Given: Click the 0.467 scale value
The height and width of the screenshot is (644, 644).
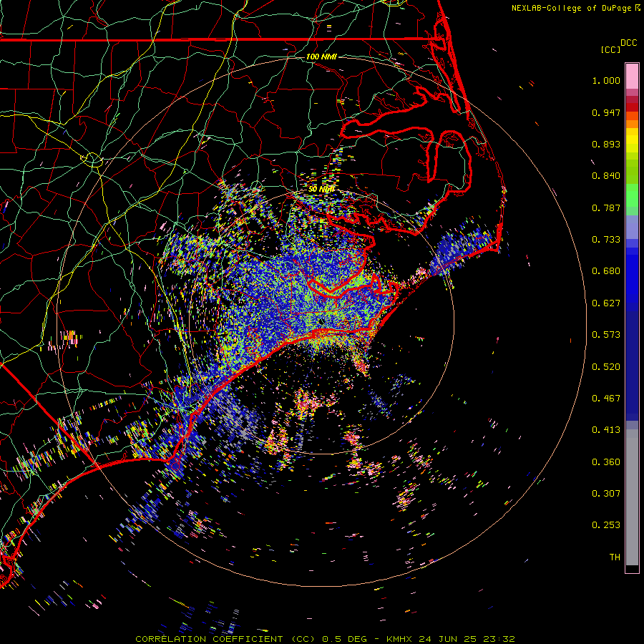Looking at the screenshot, I should (x=606, y=399).
